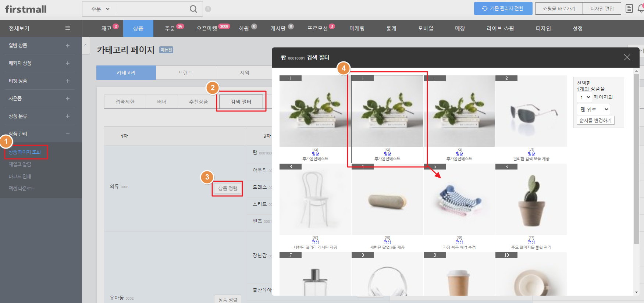This screenshot has height=303, width=644.
Task: Expand the 티켓 상품 plus icon
Action: [68, 81]
